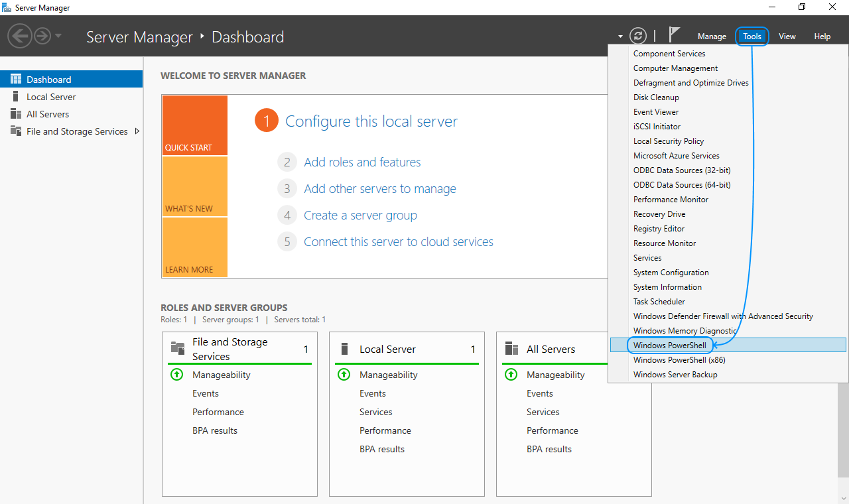Click the Forward navigation arrow
Viewport: 849px width, 504px height.
pyautogui.click(x=42, y=35)
